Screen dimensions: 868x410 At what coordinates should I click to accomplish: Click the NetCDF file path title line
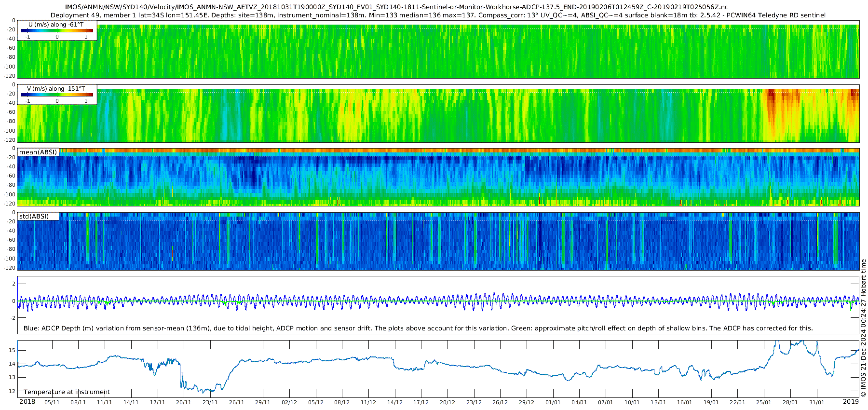(396, 7)
